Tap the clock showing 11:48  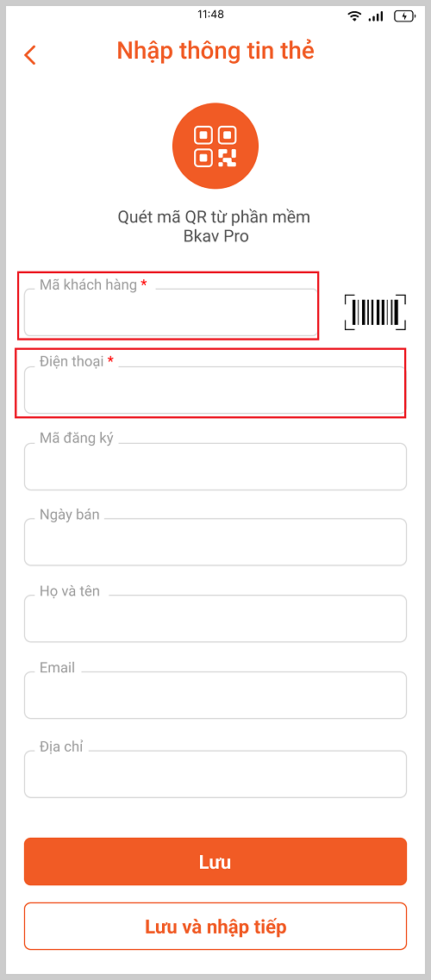210,15
